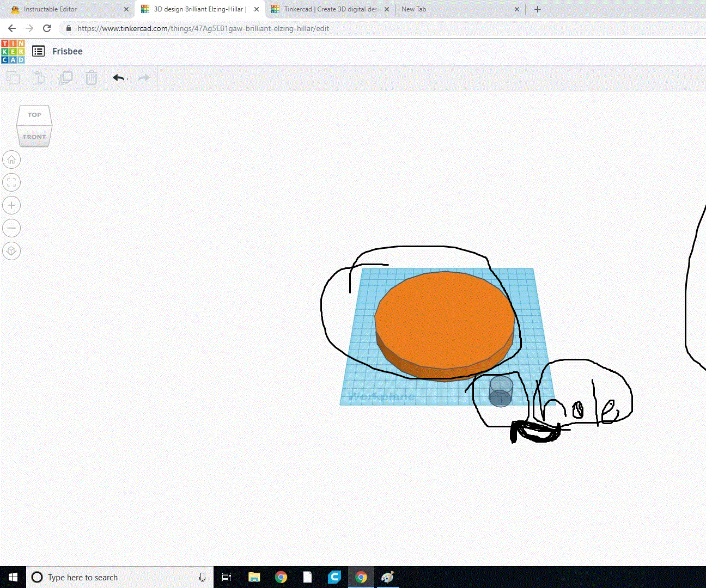The width and height of the screenshot is (706, 588).
Task: Undo the last action
Action: pos(118,78)
